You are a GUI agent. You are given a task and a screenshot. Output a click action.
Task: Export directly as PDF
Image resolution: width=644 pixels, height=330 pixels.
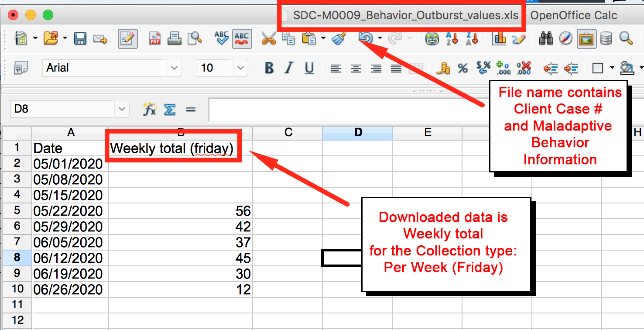[x=154, y=39]
